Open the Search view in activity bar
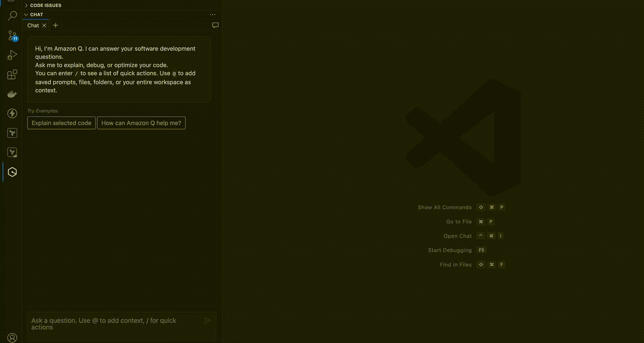The height and width of the screenshot is (343, 644). (x=12, y=16)
